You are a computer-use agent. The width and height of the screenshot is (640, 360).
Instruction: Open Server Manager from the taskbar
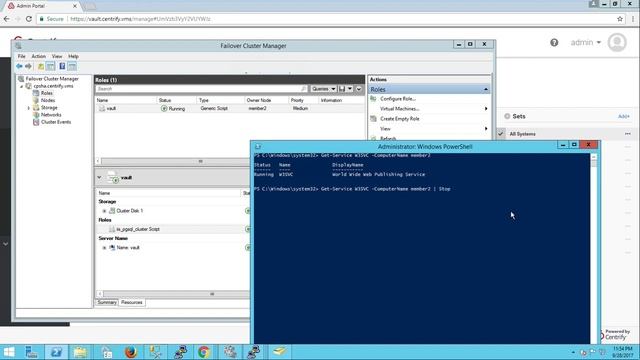point(31,352)
